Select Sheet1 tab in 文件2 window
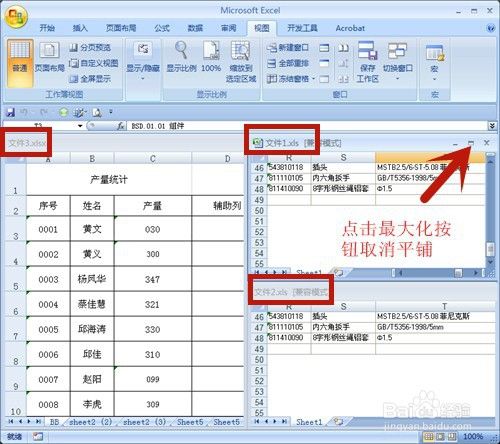Viewport: 500px width, 444px height. (x=309, y=422)
